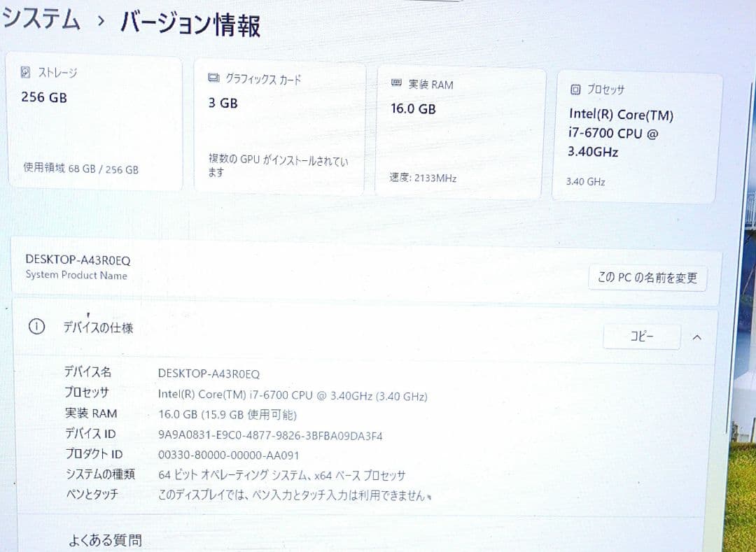Navigate back to システム via breadcrumb
756x552 pixels.
[42, 21]
